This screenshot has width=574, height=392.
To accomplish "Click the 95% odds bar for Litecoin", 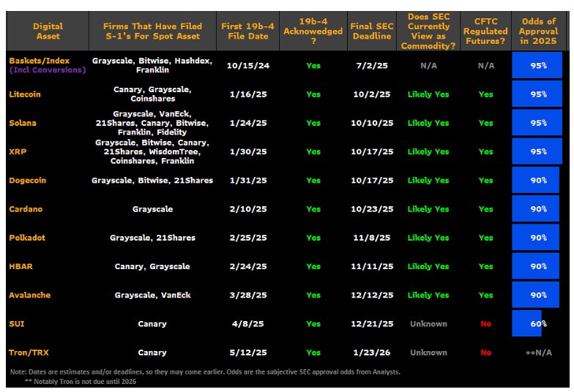I will tap(537, 94).
